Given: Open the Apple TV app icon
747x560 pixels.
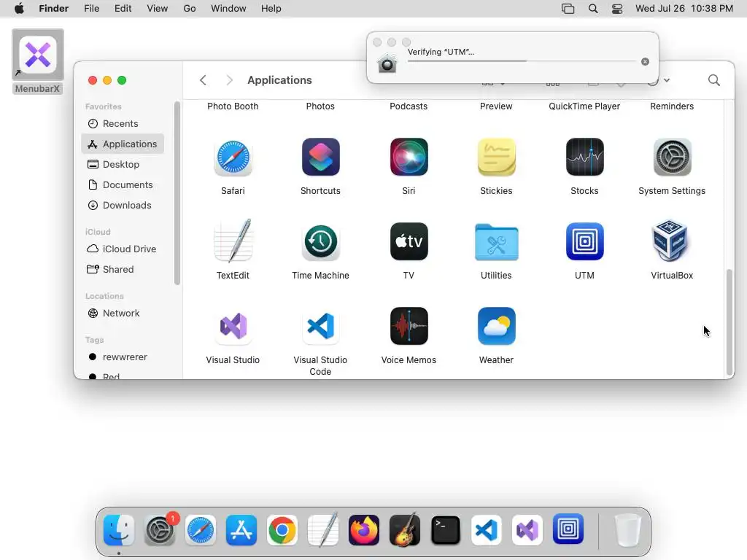Looking at the screenshot, I should click(409, 242).
